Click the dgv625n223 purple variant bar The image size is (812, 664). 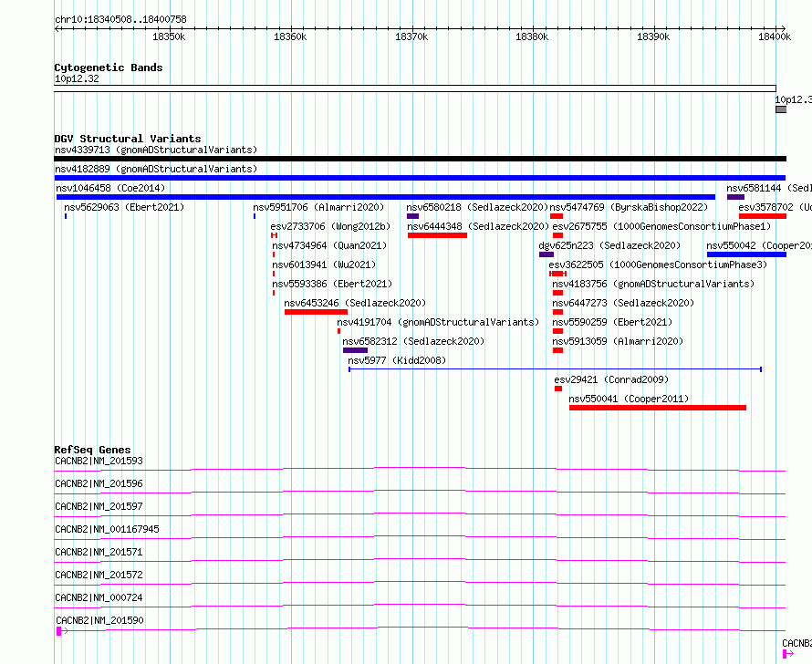tap(547, 254)
